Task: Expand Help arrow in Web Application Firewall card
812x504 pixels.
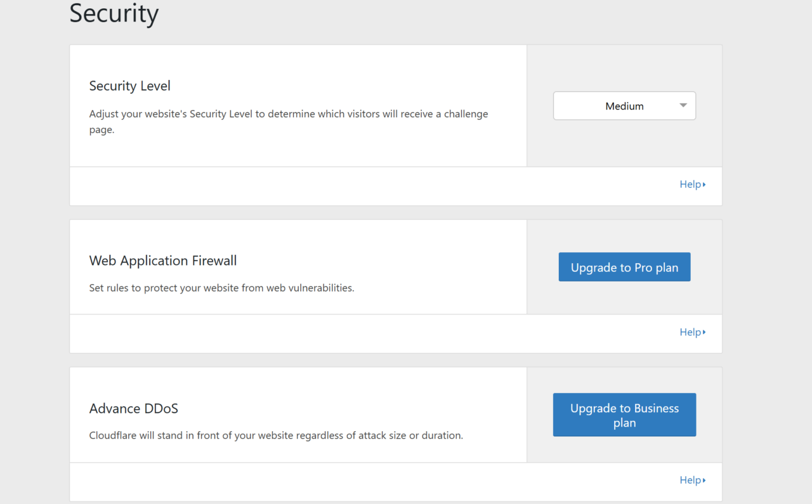Action: (704, 333)
